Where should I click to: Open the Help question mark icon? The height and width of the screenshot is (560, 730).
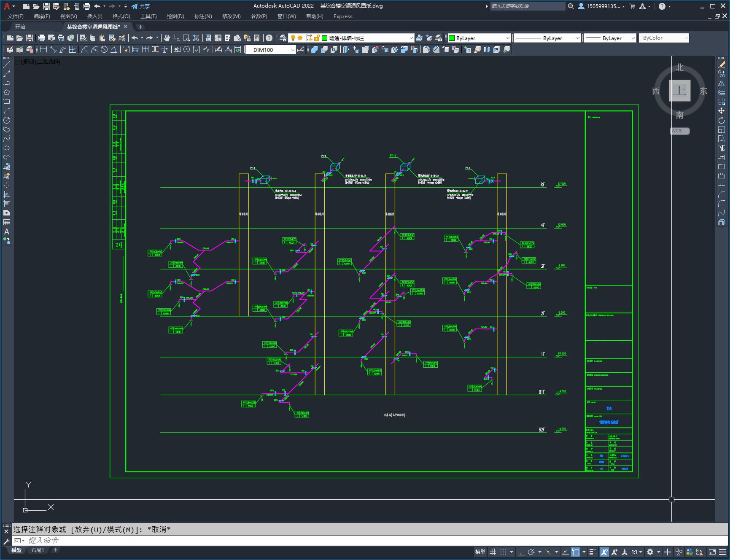(x=269, y=38)
